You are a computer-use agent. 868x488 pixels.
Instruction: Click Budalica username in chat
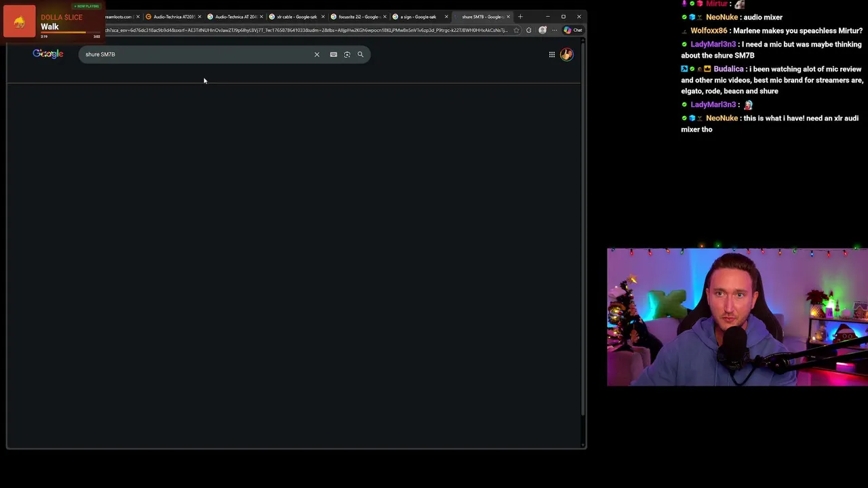tap(728, 69)
